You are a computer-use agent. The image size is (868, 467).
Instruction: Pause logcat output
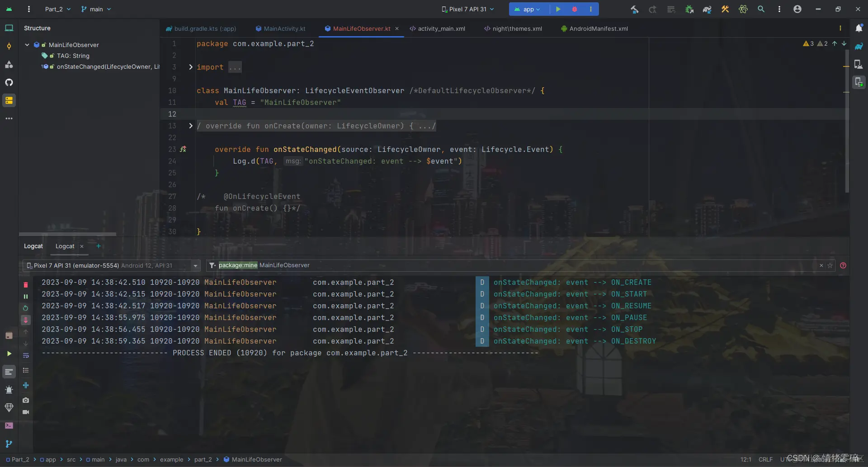(26, 297)
